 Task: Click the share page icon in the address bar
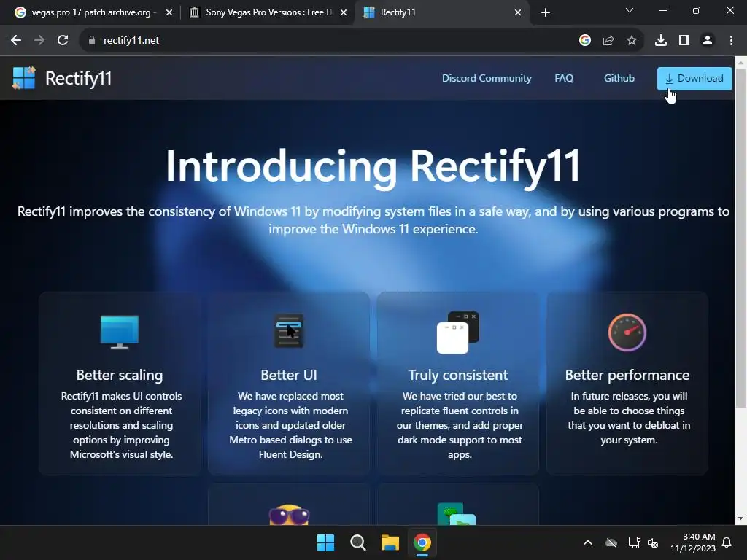[x=608, y=40]
